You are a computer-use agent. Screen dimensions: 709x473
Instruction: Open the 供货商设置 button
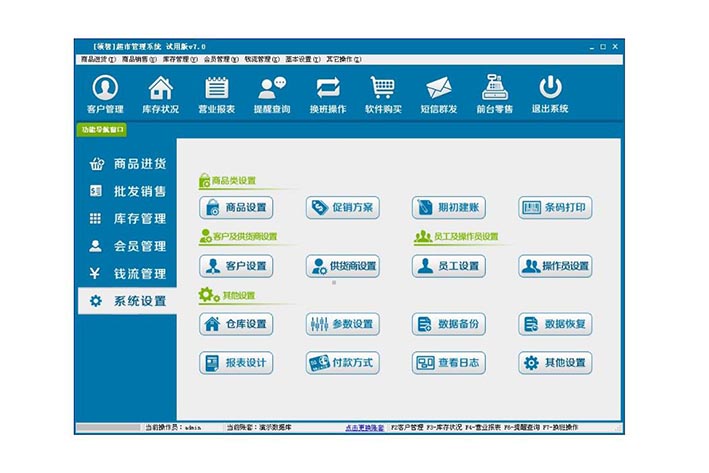(x=342, y=266)
